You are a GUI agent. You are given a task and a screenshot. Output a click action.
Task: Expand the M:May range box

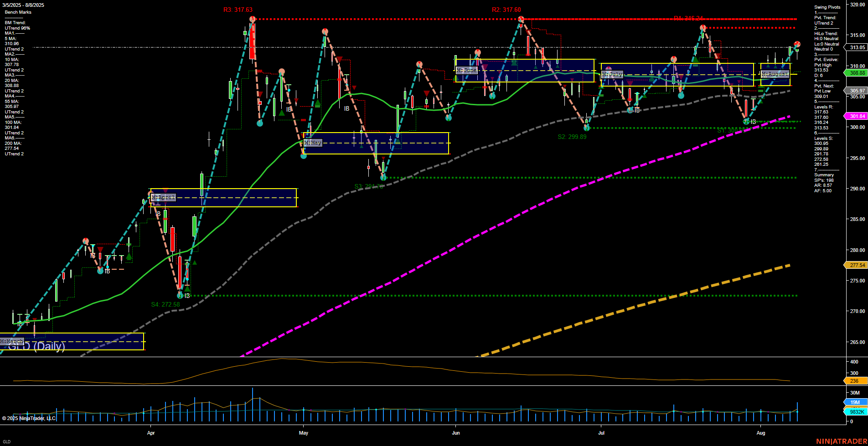(x=313, y=142)
